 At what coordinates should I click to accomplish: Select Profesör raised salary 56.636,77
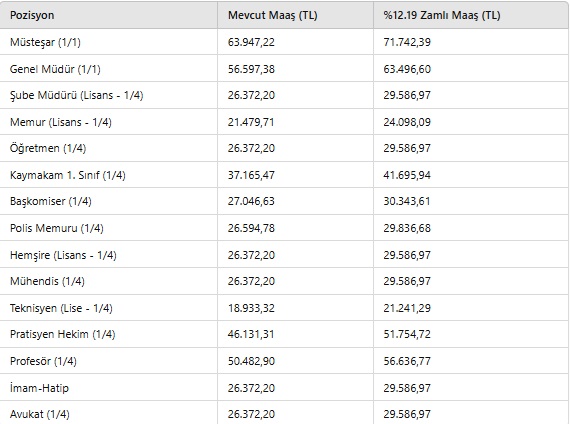point(407,361)
